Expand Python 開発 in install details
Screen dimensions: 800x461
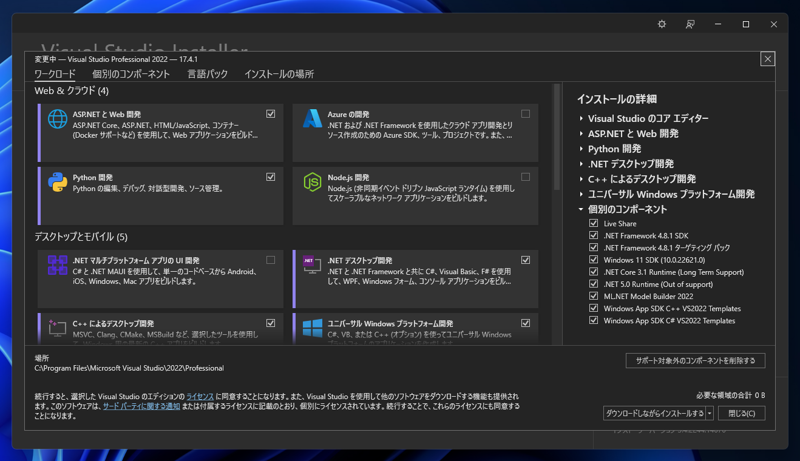coord(581,149)
